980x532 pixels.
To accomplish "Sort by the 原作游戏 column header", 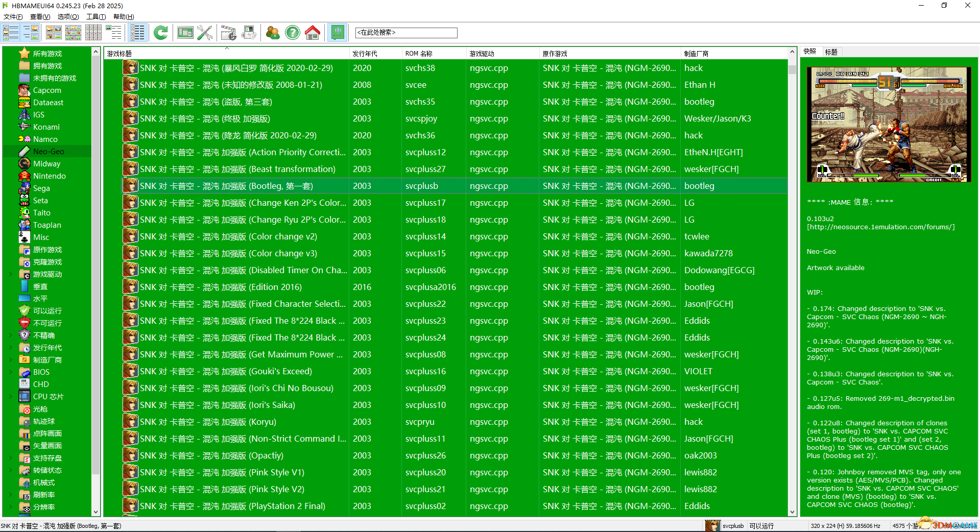I will point(610,53).
